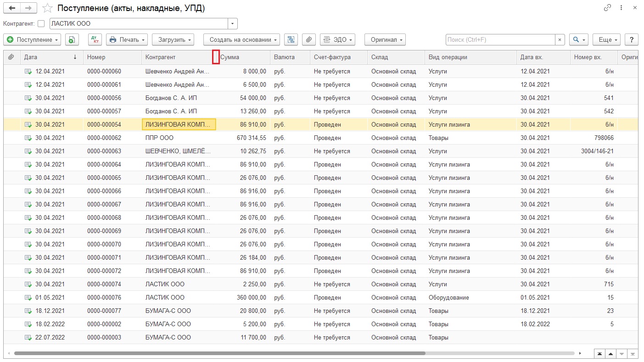The width and height of the screenshot is (644, 362).
Task: Click the Контрагент column header
Action: click(179, 57)
